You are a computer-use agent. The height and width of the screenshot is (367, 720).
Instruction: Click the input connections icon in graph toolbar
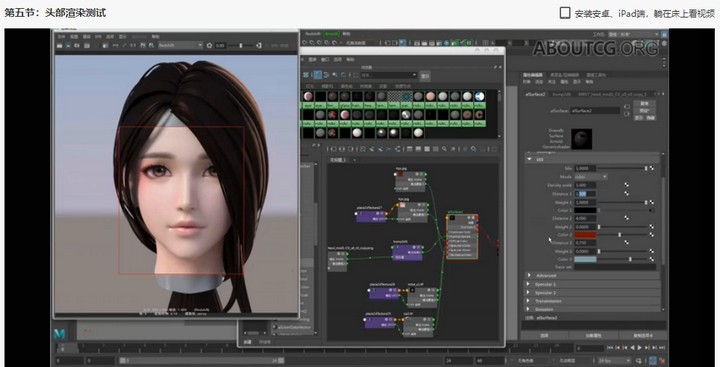334,149
